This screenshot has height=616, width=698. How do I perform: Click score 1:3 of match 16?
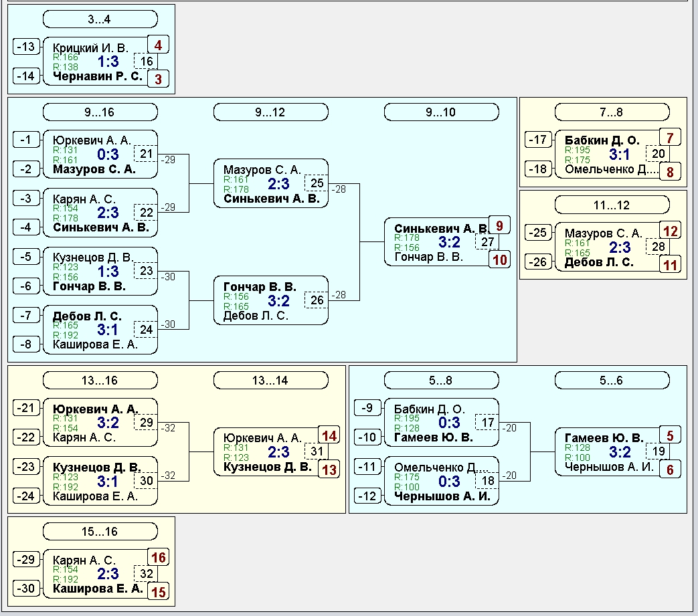[108, 62]
